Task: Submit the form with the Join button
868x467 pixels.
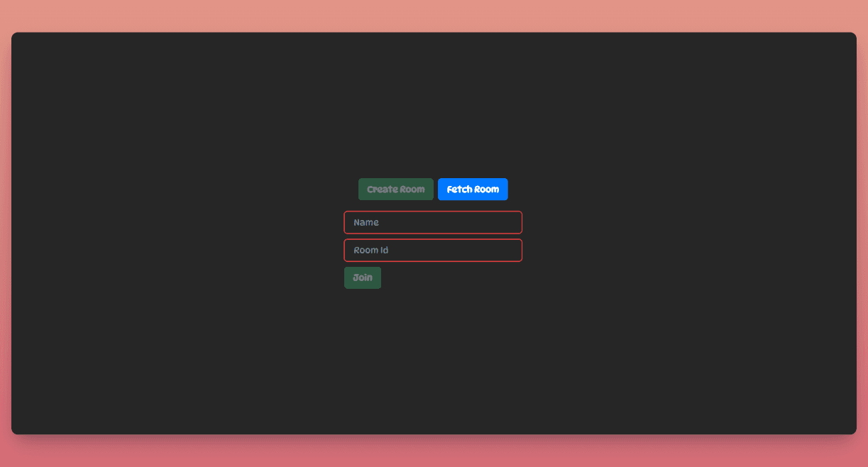Action: click(x=362, y=278)
